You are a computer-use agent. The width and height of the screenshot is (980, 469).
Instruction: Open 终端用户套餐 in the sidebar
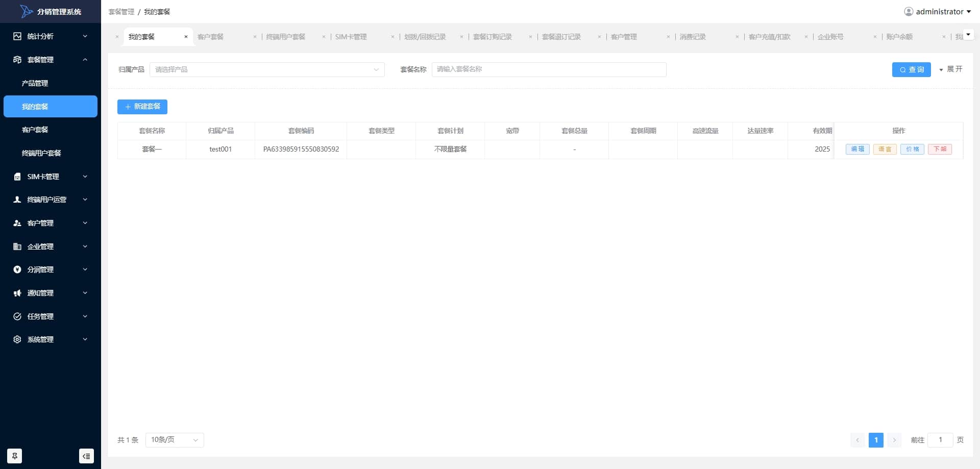[51, 153]
